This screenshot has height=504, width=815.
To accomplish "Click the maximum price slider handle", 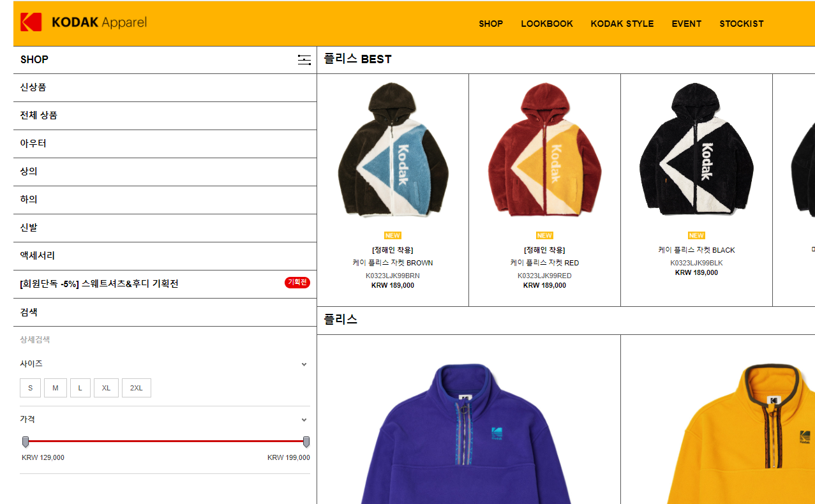I will [x=306, y=441].
